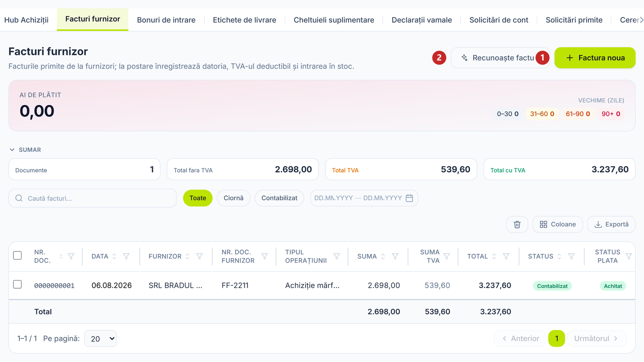Open the Coloane column chooser
The width and height of the screenshot is (644, 362).
coord(558,224)
